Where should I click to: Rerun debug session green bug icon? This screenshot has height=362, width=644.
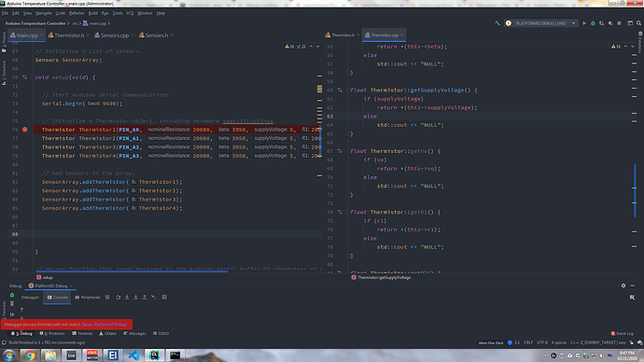click(x=12, y=295)
